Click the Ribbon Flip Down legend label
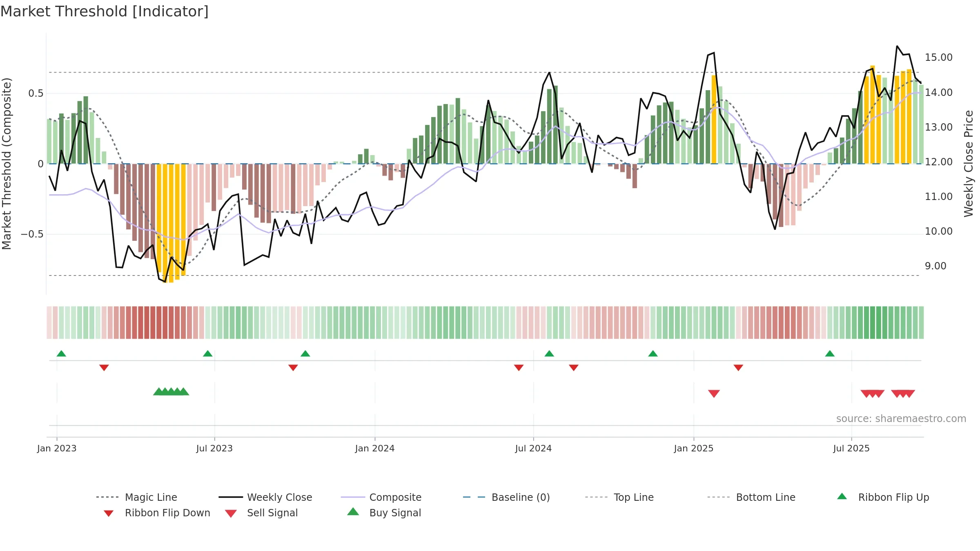Screen dimensions: 980x551 (x=167, y=513)
